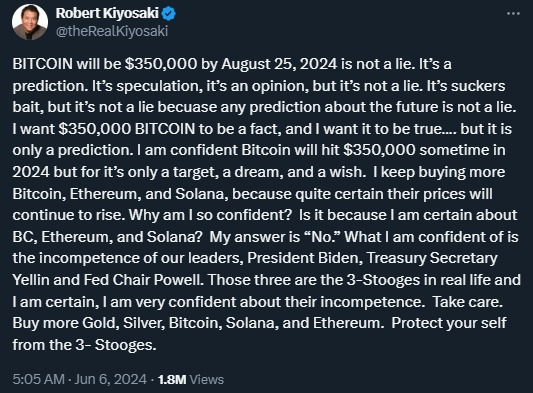Click the name Yellin in tweet text

tap(31, 280)
